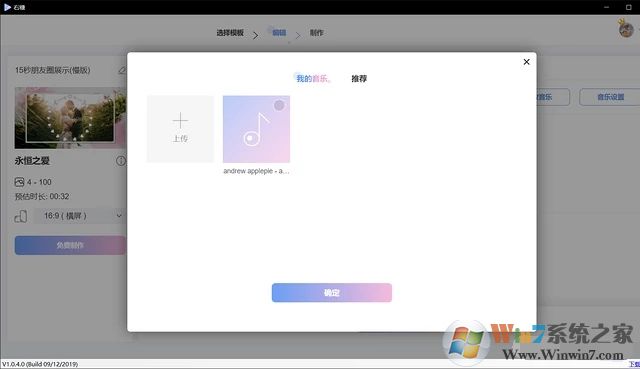
Task: Open the info icon next to 永恒之爱
Action: pyautogui.click(x=121, y=161)
